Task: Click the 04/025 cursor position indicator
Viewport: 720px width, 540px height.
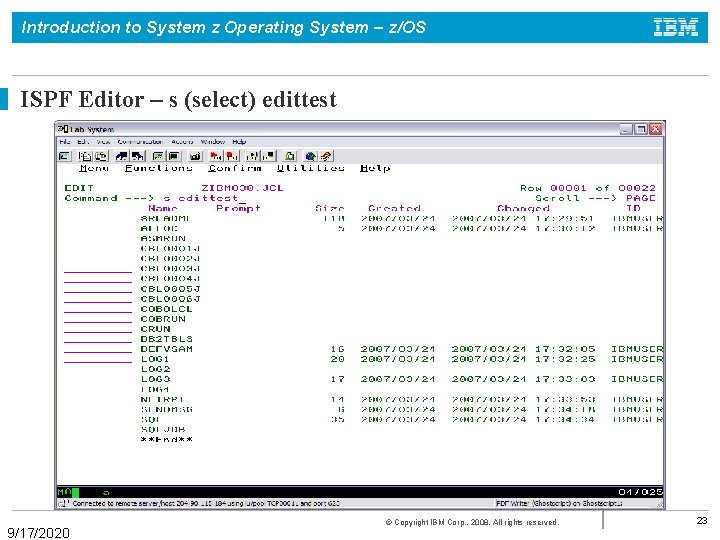Action: click(x=640, y=492)
